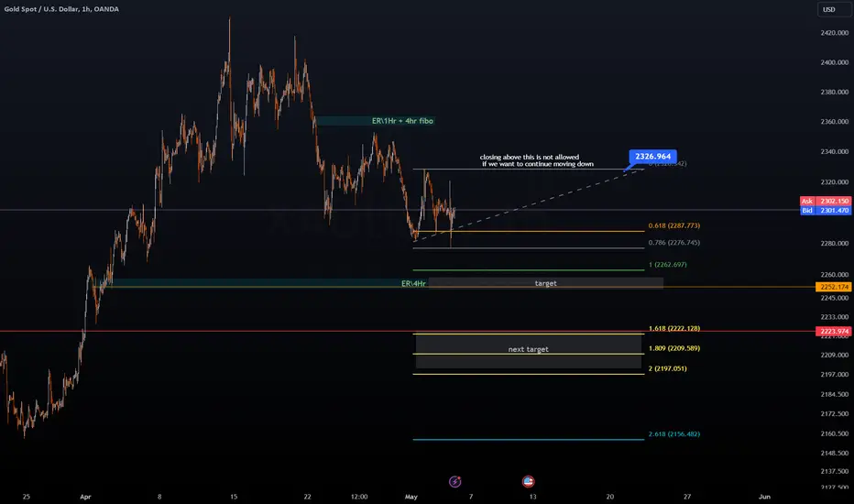Image resolution: width=854 pixels, height=504 pixels.
Task: Click the 'May' date on time axis
Action: click(x=411, y=497)
